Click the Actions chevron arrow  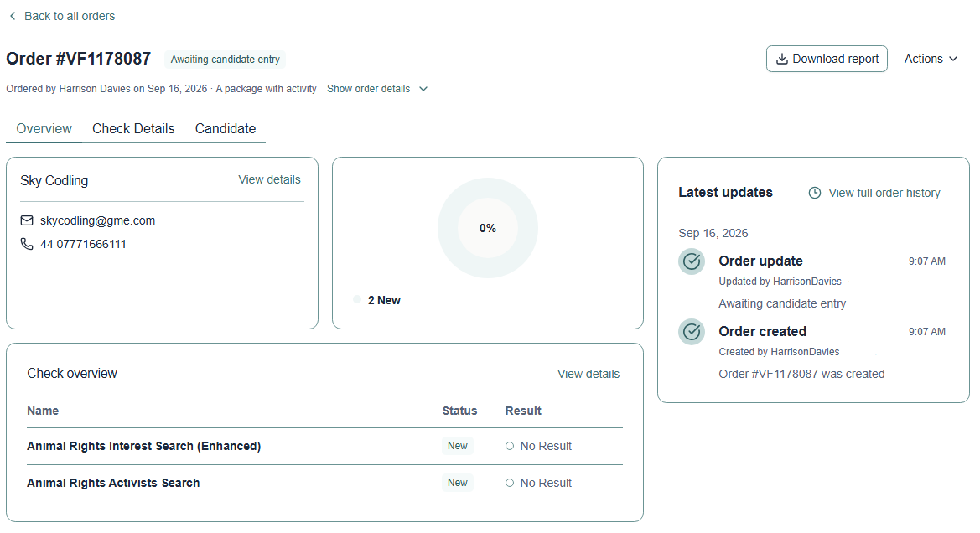tap(953, 59)
